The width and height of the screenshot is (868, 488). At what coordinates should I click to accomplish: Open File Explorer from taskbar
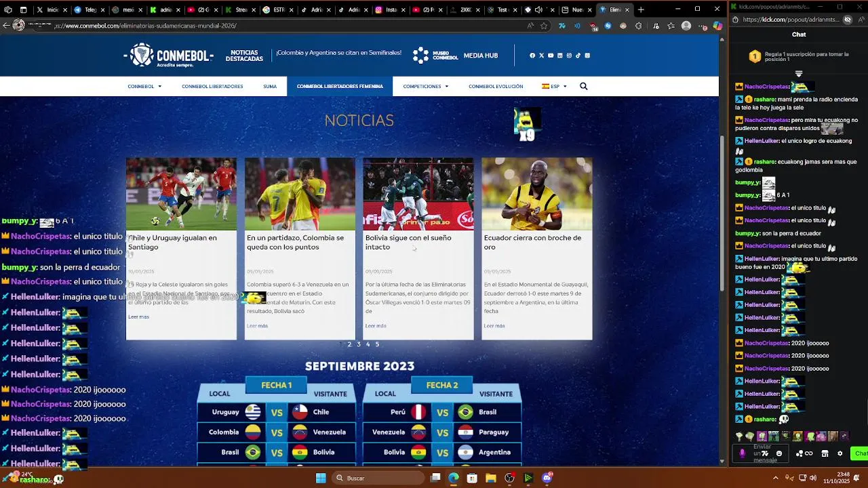(490, 478)
